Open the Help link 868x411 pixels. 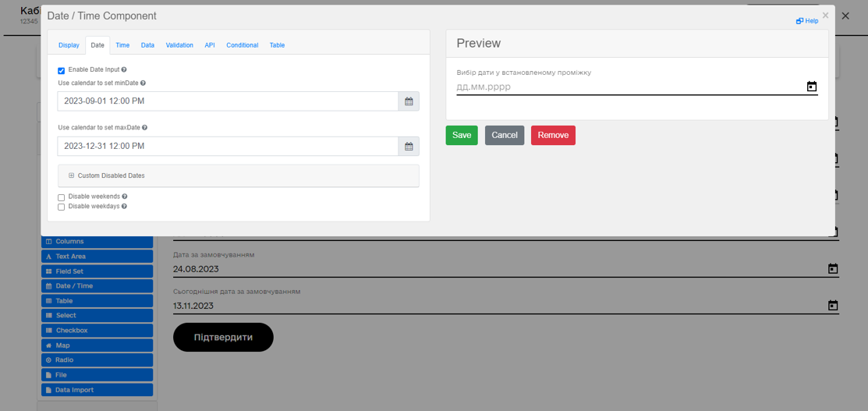808,21
